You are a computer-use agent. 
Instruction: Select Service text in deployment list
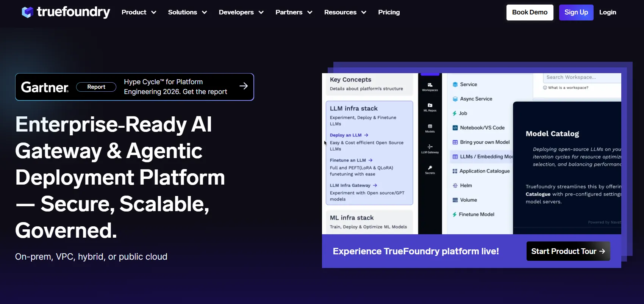pyautogui.click(x=469, y=85)
